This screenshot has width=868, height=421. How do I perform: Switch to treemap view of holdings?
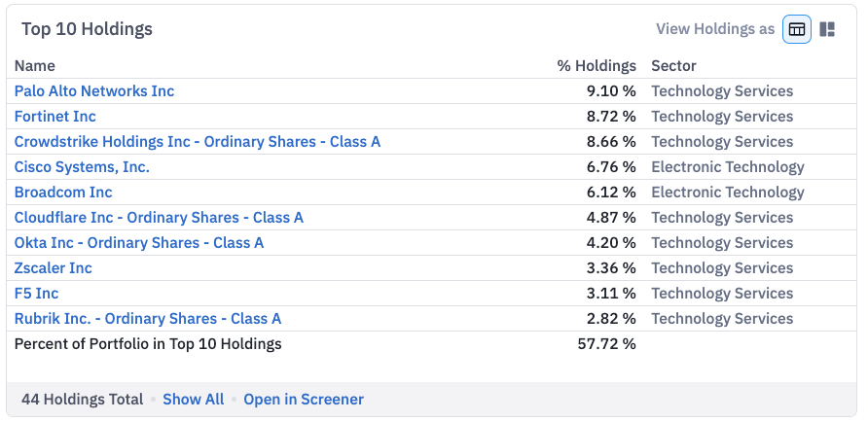[x=827, y=29]
